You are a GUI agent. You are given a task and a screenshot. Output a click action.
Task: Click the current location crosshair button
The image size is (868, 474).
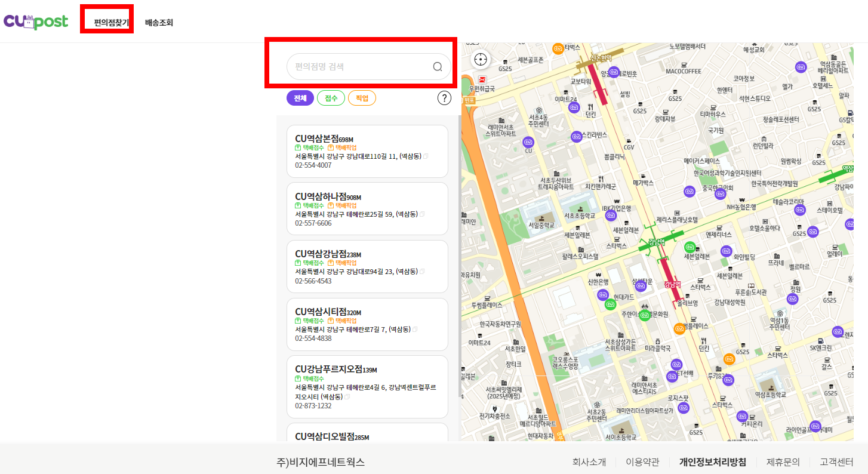point(481,60)
